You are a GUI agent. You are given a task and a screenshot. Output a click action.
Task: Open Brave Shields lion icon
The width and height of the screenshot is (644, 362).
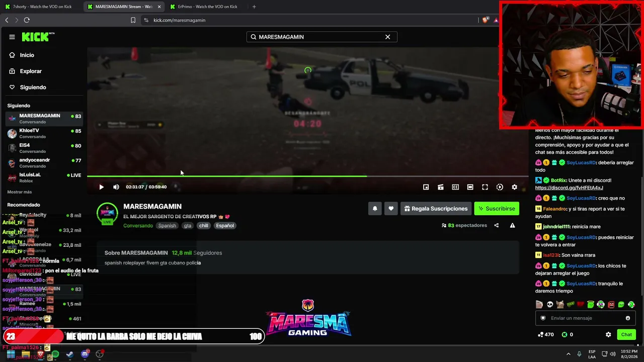tap(485, 20)
